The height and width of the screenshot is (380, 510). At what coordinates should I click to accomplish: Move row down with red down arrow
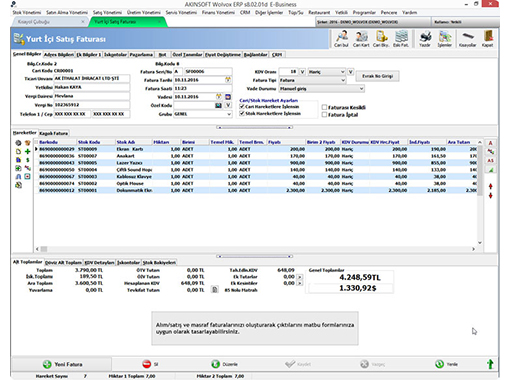point(490,195)
